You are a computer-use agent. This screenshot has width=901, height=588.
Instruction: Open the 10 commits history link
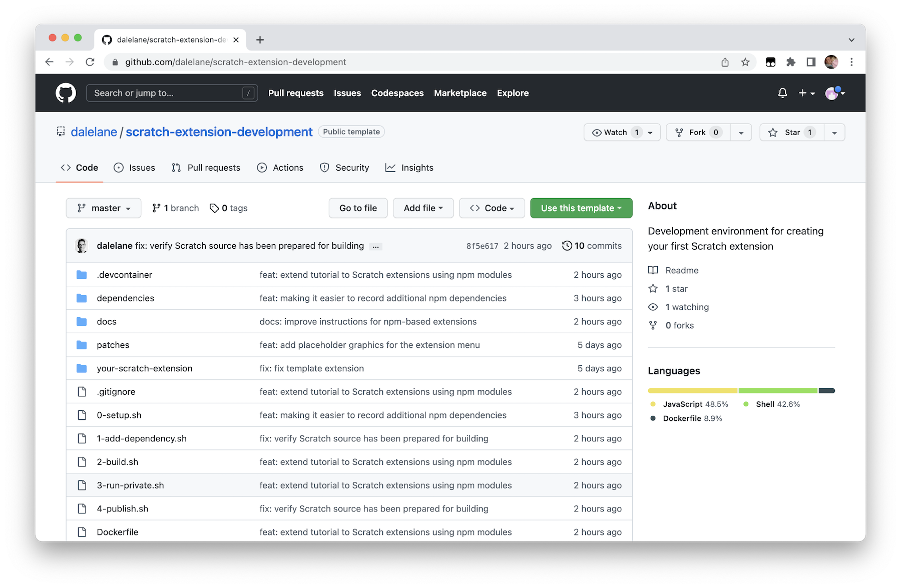[x=592, y=246]
